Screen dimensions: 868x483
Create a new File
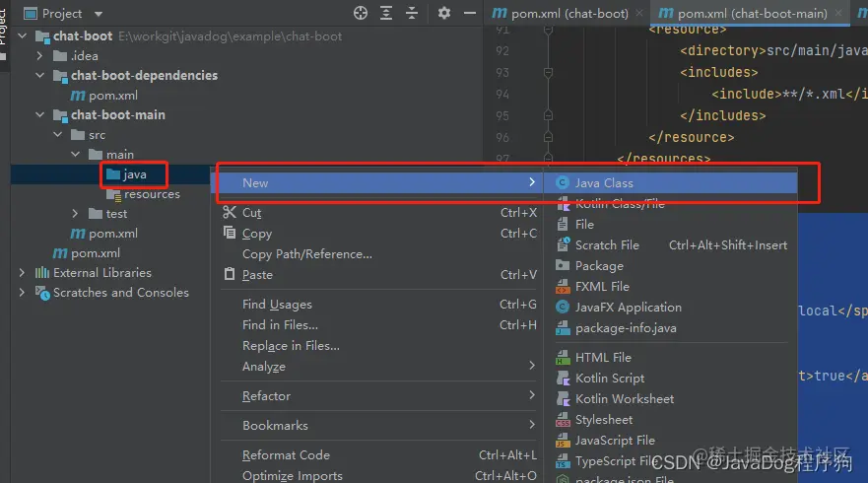tap(671, 225)
